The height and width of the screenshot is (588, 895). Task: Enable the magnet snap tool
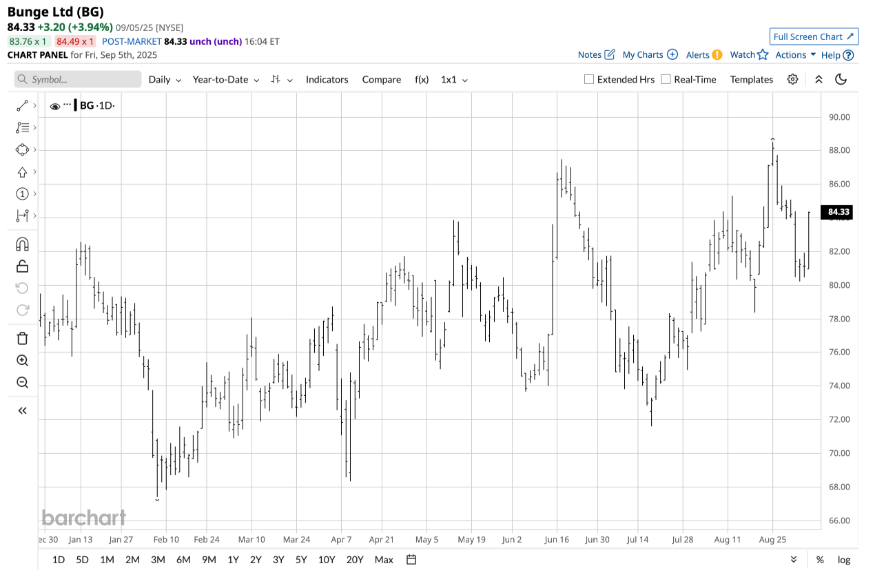[22, 243]
